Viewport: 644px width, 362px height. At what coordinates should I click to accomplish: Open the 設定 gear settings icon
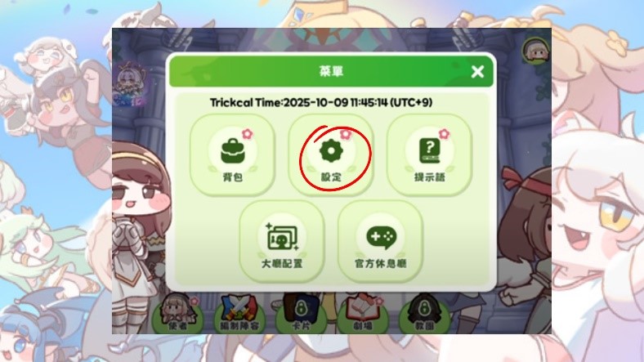coord(331,154)
